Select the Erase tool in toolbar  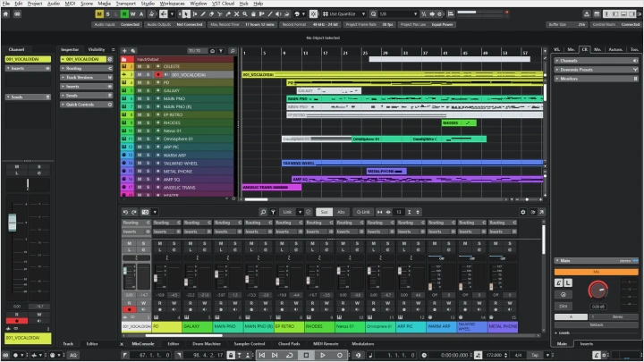pyautogui.click(x=211, y=14)
